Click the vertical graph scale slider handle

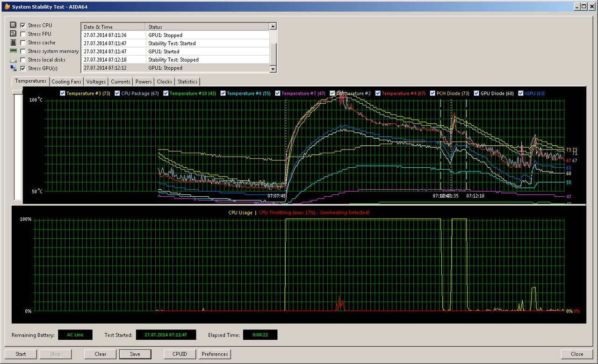click(18, 92)
